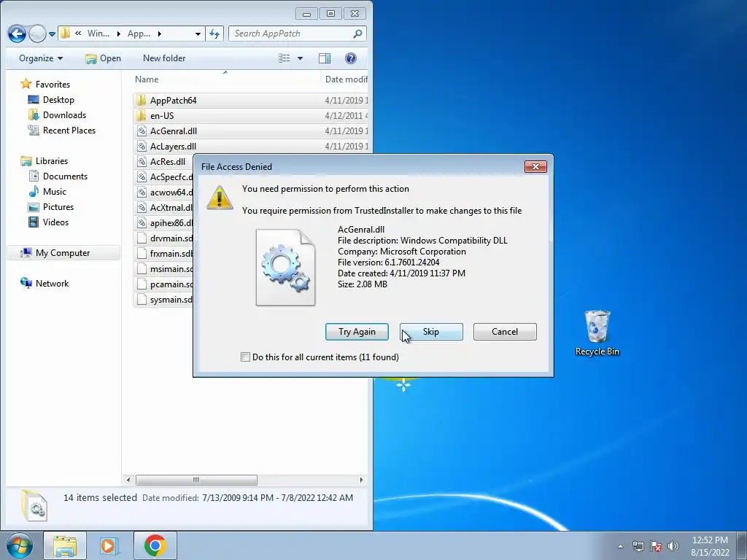747x560 pixels.
Task: Click the search magnifier icon
Action: (x=357, y=34)
